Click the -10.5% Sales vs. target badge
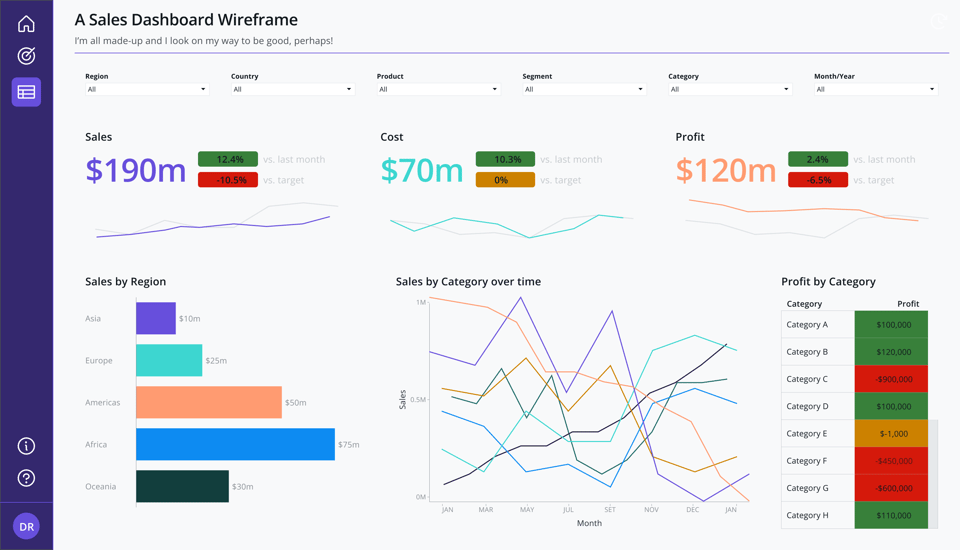The image size is (960, 550). [x=228, y=180]
